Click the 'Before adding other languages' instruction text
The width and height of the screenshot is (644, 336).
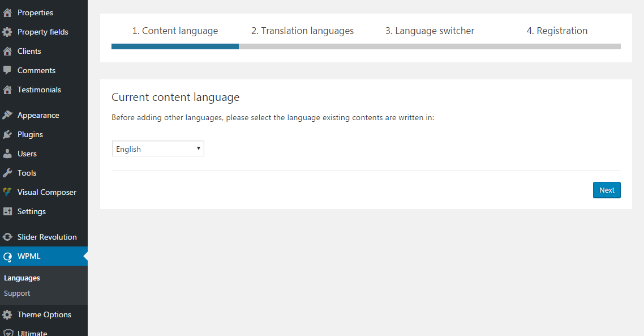point(273,118)
